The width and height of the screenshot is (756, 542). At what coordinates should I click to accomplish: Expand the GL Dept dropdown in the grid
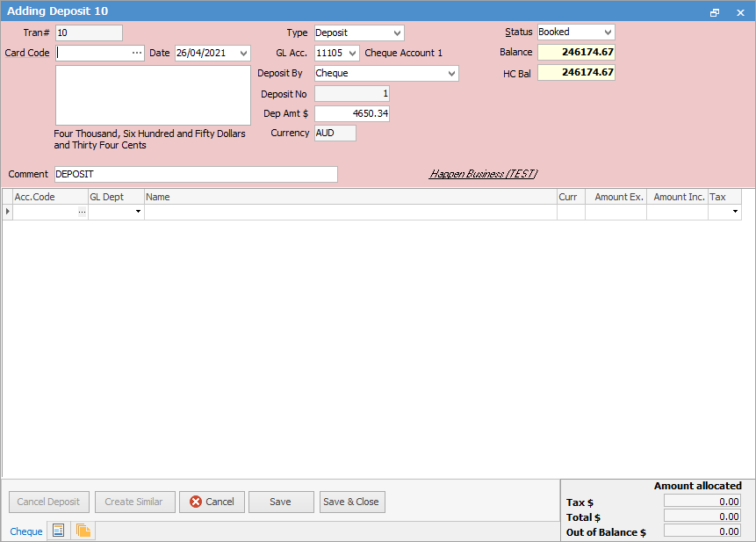coord(138,211)
